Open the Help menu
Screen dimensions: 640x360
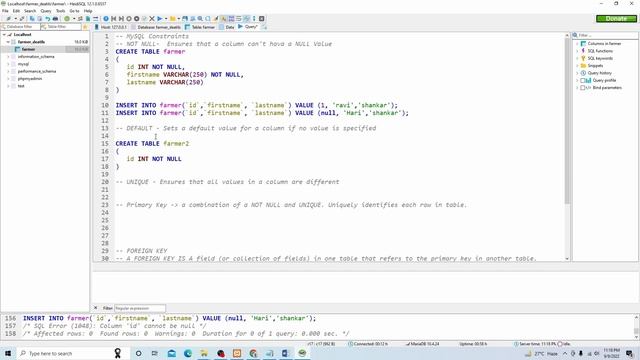pos(88,11)
